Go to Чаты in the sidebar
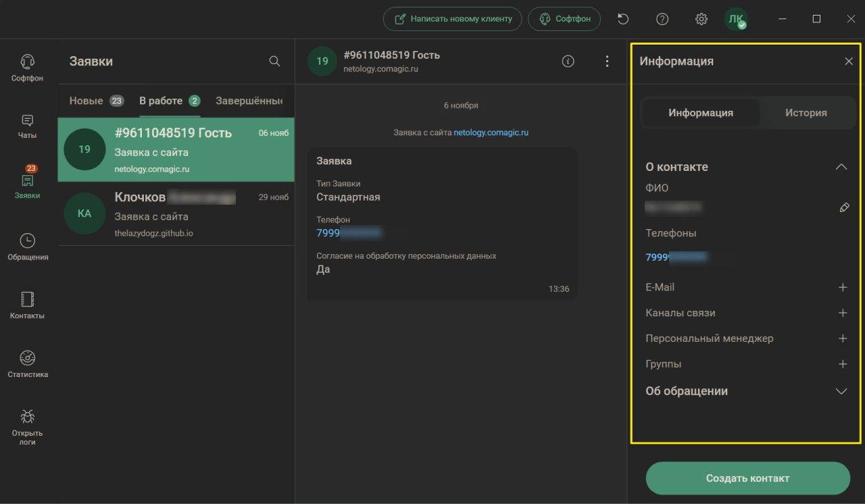 27,126
